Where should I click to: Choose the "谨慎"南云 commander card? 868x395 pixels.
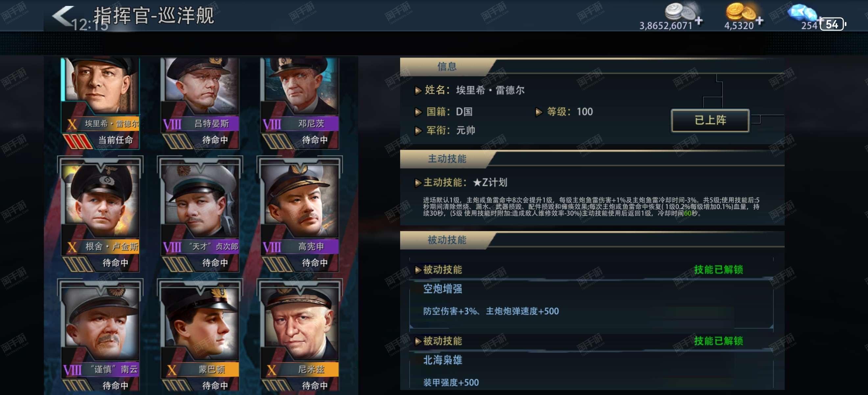pos(100,336)
